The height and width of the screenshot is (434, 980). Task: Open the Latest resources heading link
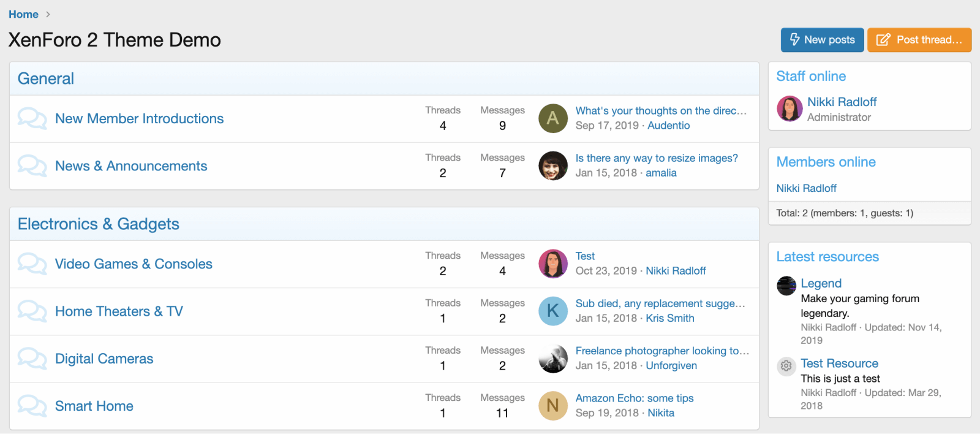tap(827, 257)
